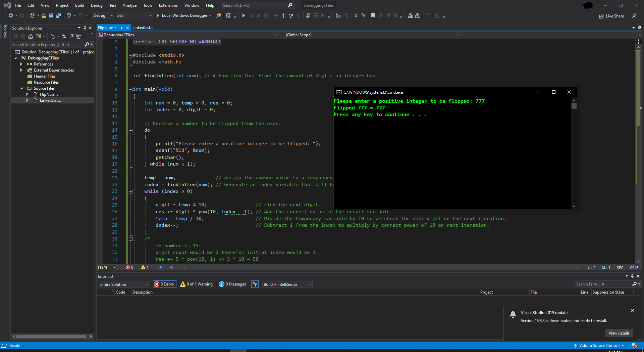Expand the External Dependencies node

tap(21, 70)
